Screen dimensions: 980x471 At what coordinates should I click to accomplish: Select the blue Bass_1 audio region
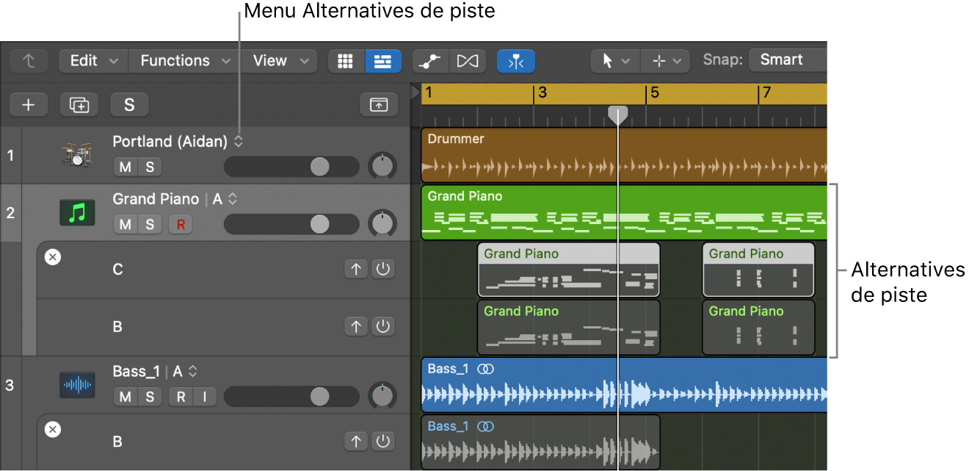(x=624, y=385)
